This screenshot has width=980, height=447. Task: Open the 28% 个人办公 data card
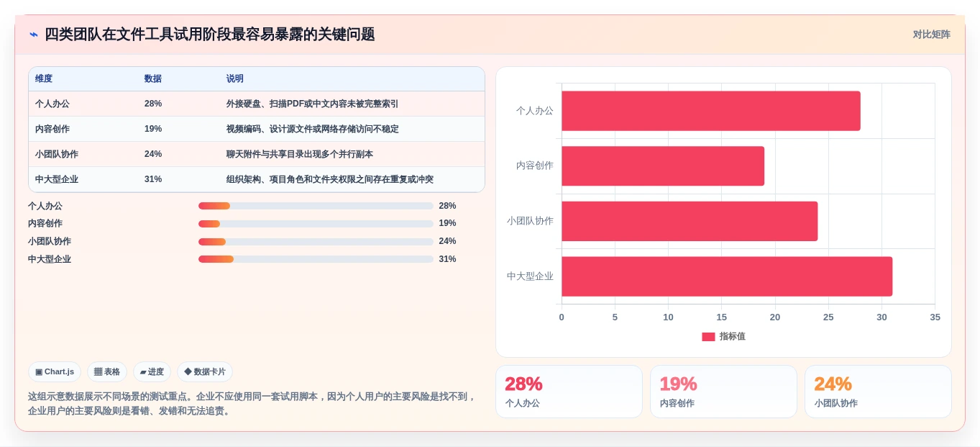(x=569, y=392)
